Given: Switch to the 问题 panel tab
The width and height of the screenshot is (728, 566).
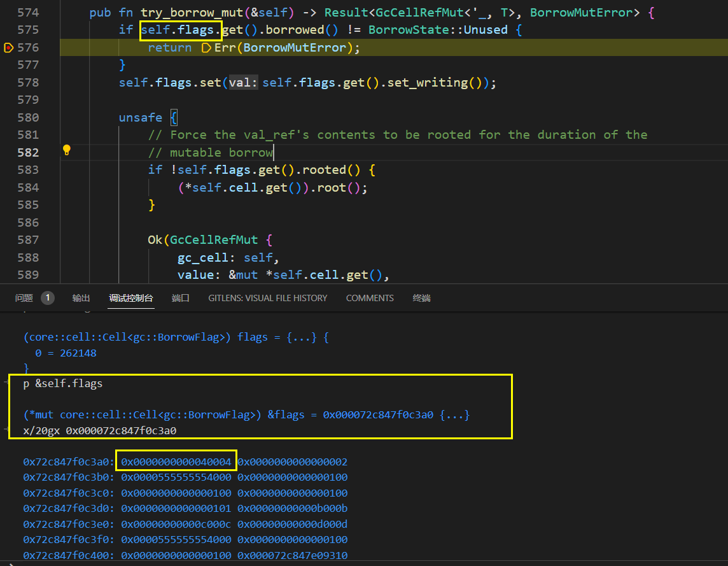Looking at the screenshot, I should (24, 298).
